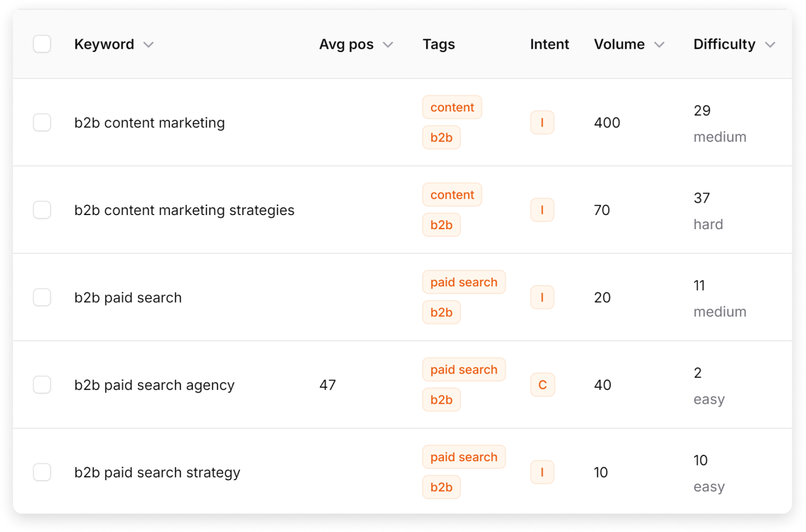Click the content tag on b2b content marketing
This screenshot has height=532, width=806.
point(452,107)
